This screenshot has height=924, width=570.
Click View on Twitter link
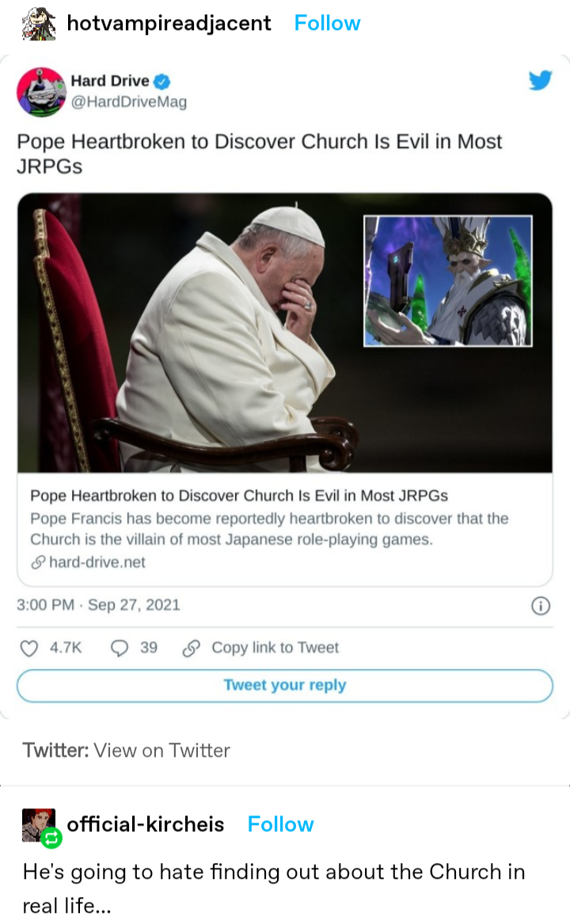coord(161,750)
